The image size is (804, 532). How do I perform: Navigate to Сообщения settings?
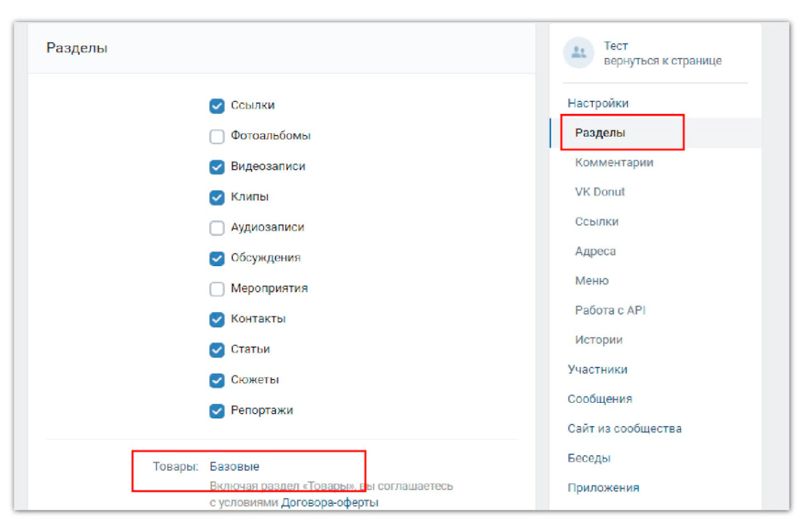tap(600, 399)
